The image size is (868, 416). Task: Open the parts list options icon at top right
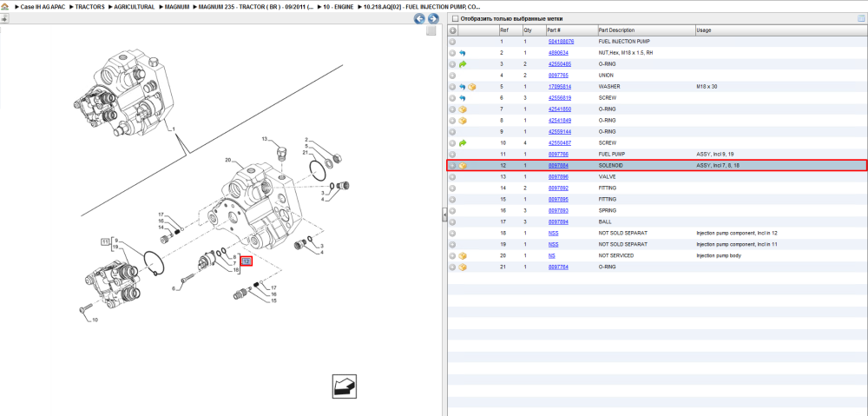coord(861,18)
